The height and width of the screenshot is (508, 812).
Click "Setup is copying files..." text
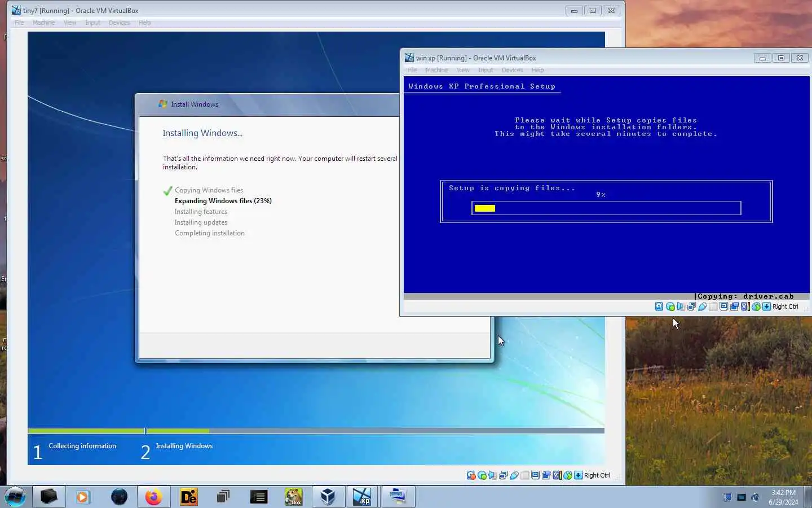pos(512,188)
